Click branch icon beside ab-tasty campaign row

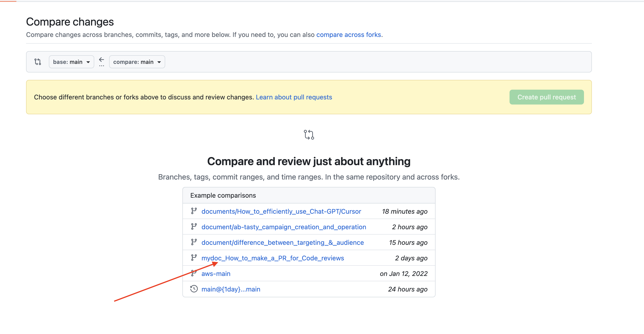click(194, 227)
